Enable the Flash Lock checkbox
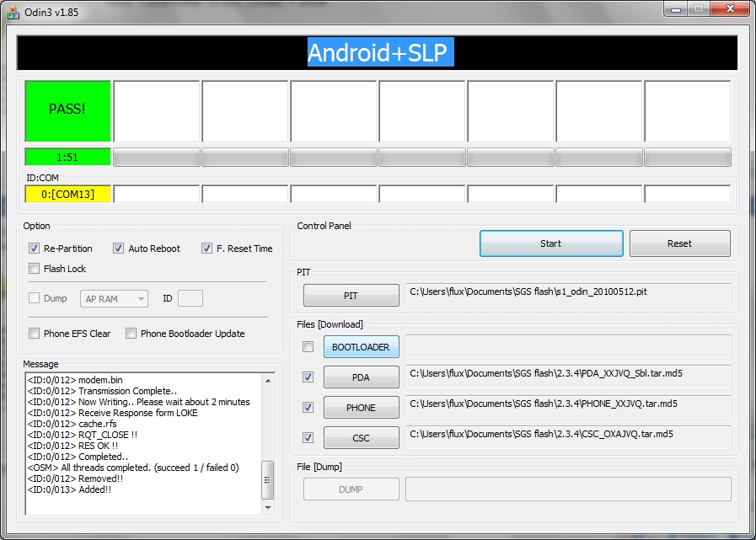The image size is (756, 540). tap(34, 269)
